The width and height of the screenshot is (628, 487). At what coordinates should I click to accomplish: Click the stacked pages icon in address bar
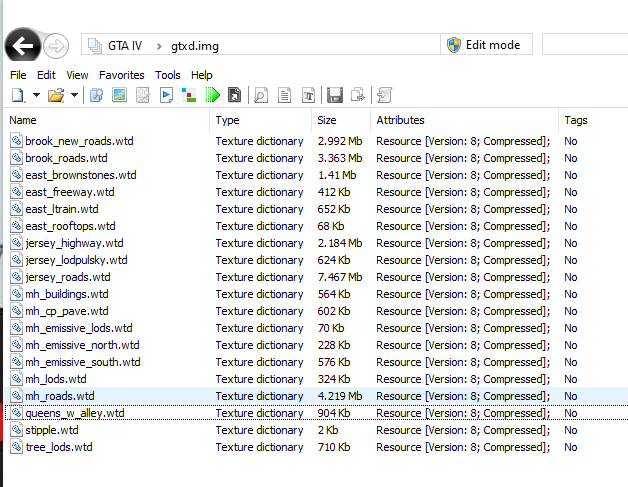[x=95, y=45]
